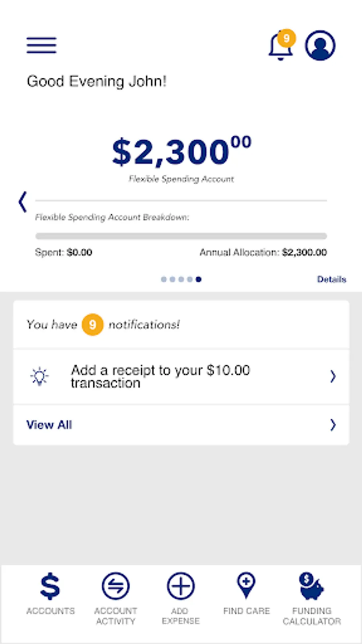Expand the View All chevron arrow
Screen dimensions: 362x644
[x=333, y=425]
